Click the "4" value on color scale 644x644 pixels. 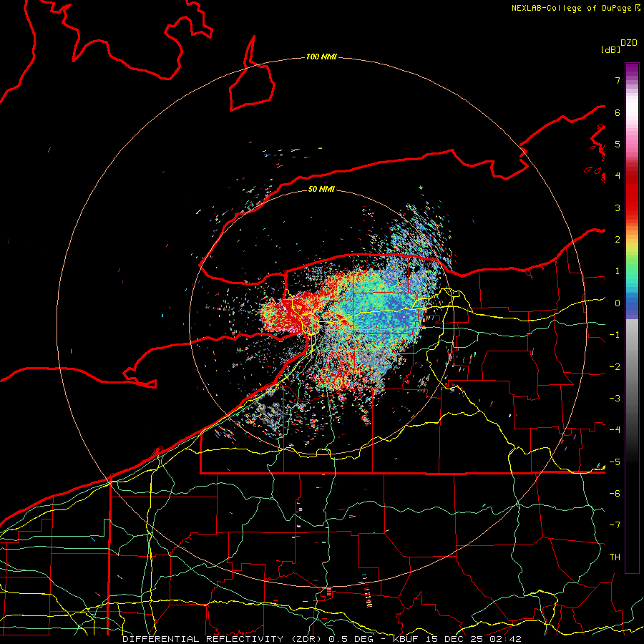click(618, 176)
